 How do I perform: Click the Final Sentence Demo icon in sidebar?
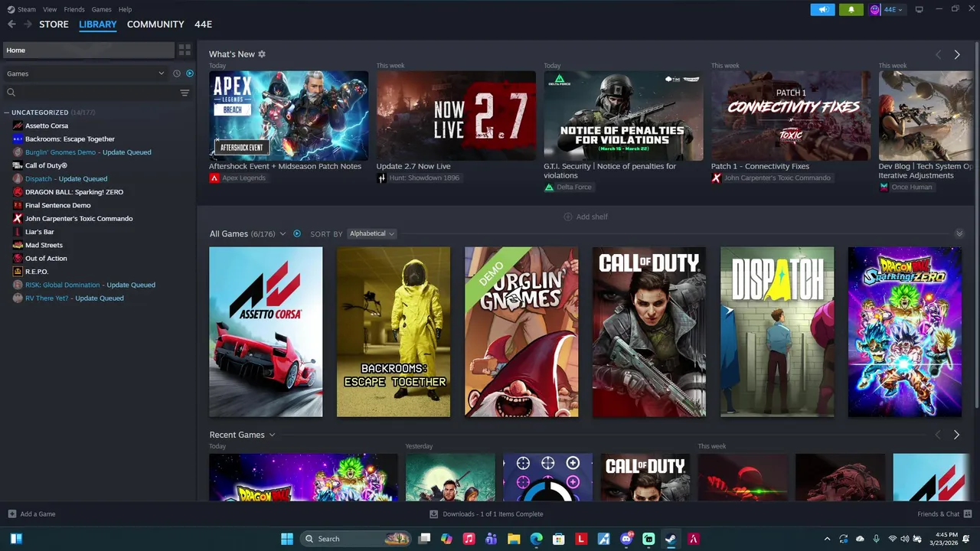tap(18, 205)
